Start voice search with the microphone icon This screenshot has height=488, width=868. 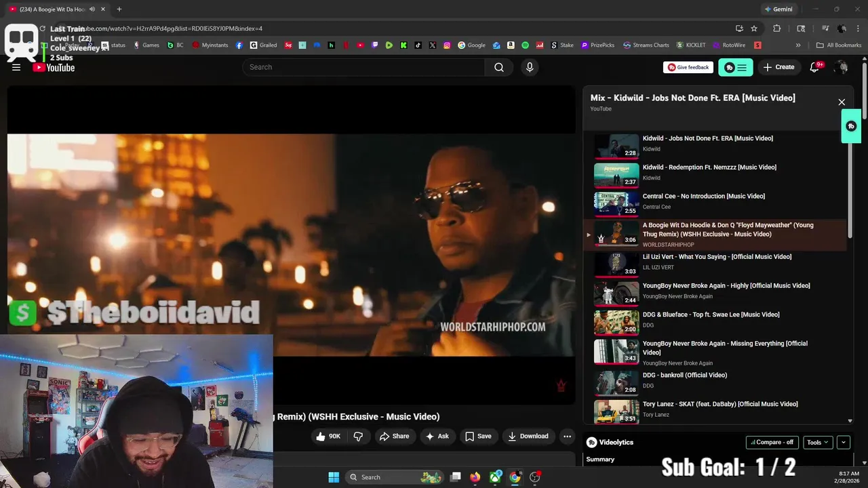tap(530, 67)
